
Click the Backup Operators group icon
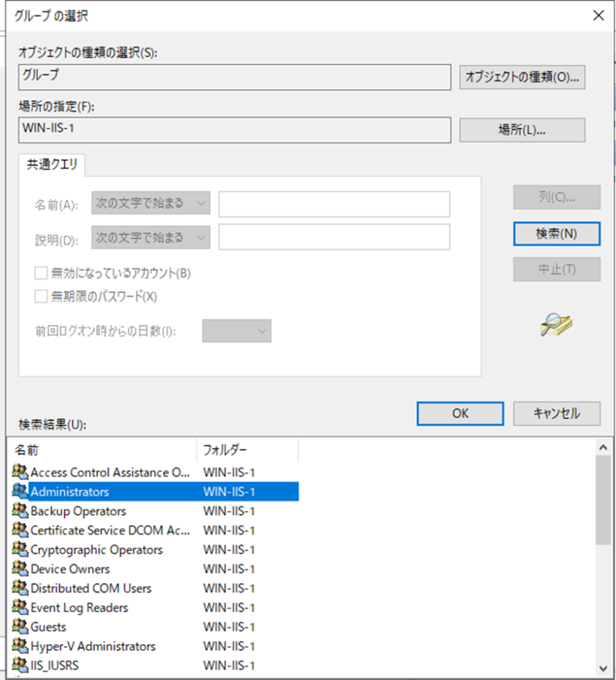click(20, 511)
